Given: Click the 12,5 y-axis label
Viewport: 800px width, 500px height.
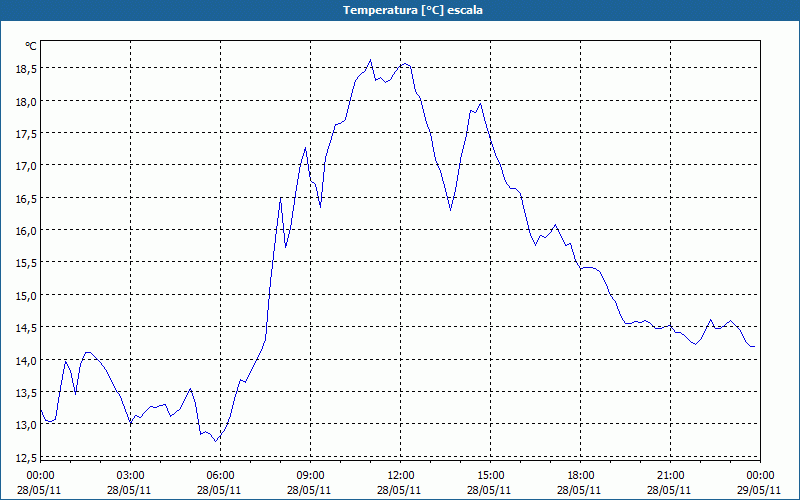Looking at the screenshot, I should pos(26,457).
